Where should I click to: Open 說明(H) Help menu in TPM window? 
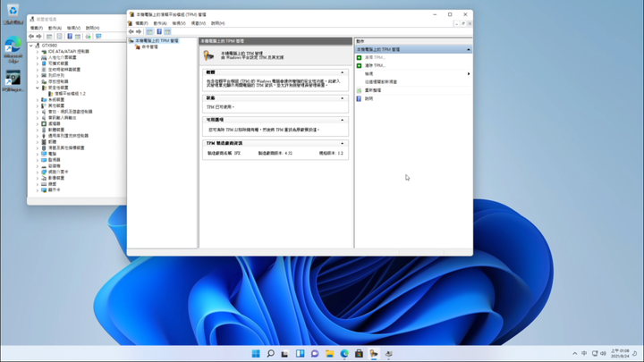click(217, 23)
